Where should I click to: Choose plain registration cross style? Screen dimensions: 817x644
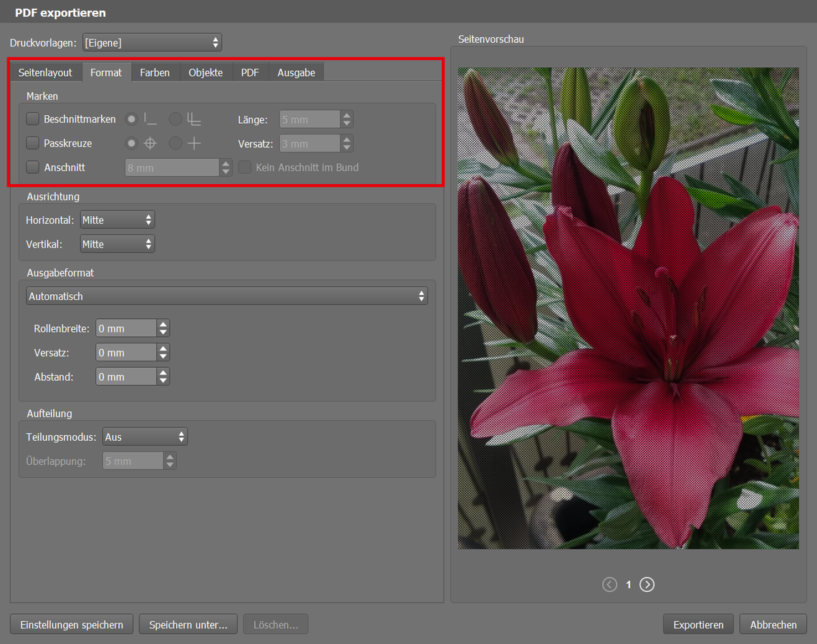point(175,143)
